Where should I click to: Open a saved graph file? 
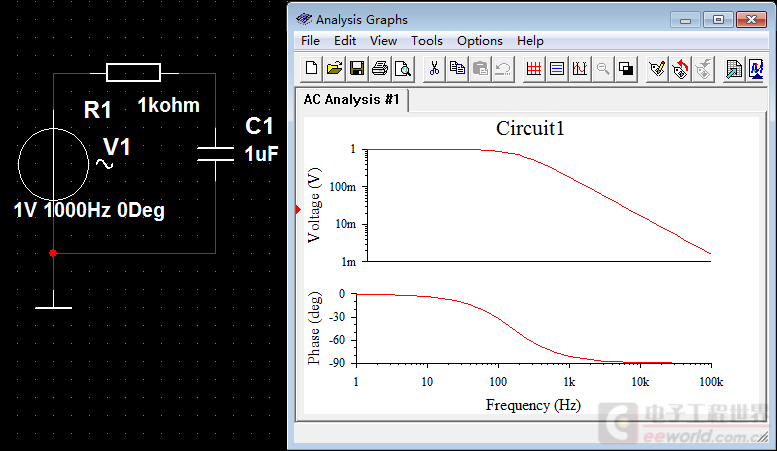334,68
